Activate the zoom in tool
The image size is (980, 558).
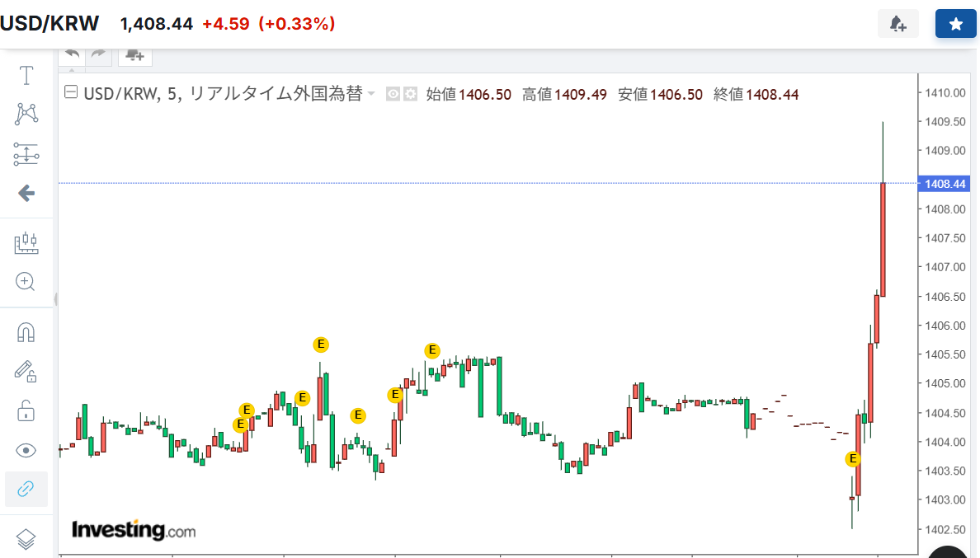(26, 282)
